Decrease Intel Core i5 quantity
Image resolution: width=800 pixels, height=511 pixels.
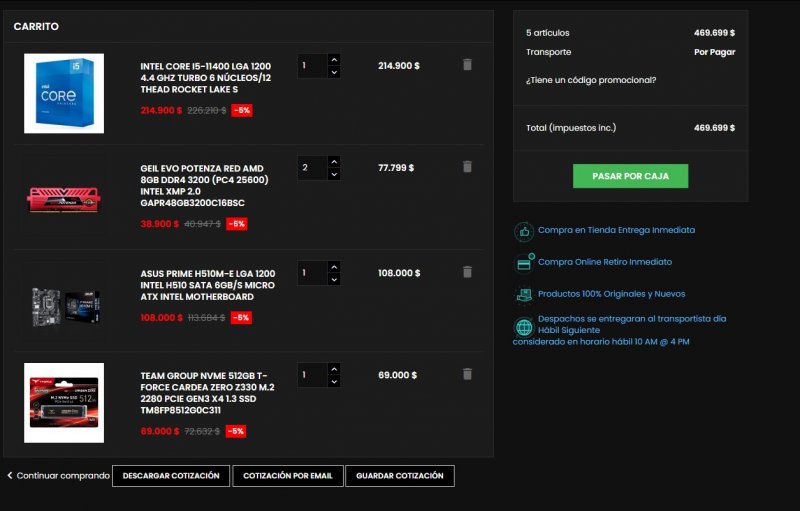[334, 72]
